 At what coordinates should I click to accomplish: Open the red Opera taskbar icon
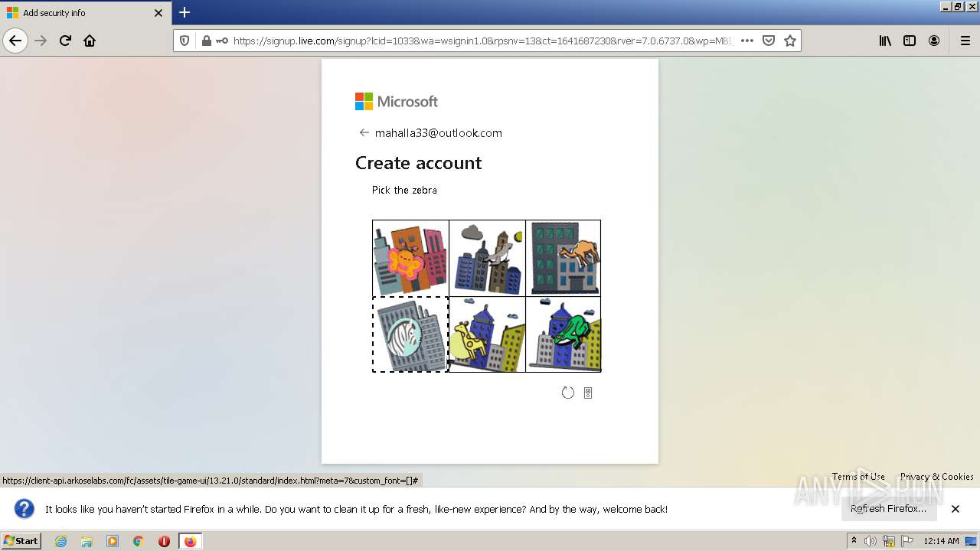(x=164, y=541)
